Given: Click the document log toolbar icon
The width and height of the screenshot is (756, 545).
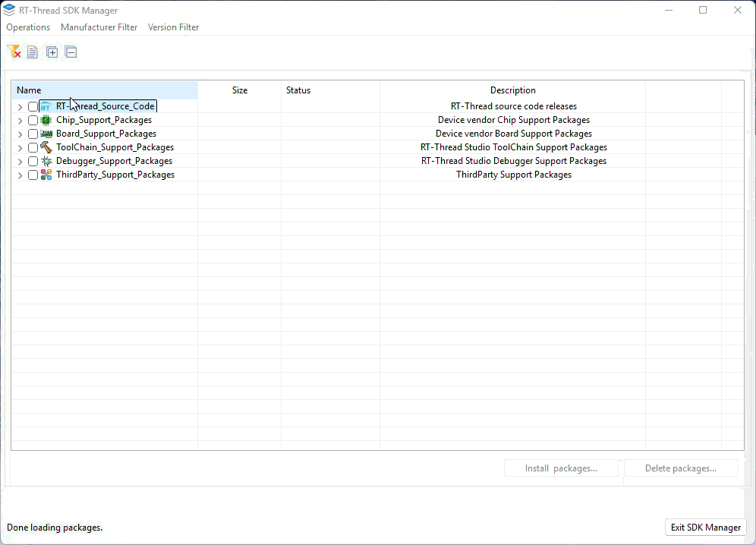Looking at the screenshot, I should click(33, 52).
